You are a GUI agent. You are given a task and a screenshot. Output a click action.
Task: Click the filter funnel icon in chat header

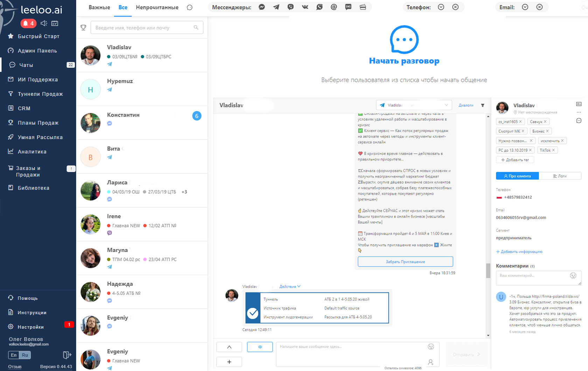(x=483, y=105)
